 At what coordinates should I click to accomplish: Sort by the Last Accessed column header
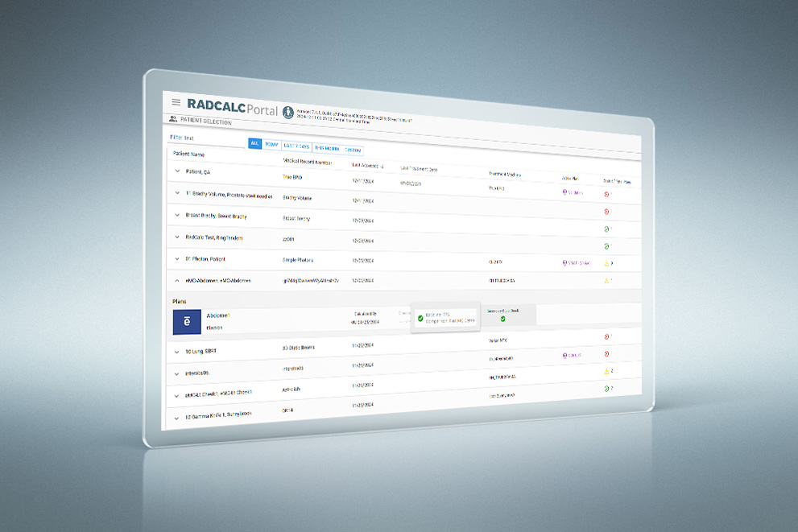[367, 166]
